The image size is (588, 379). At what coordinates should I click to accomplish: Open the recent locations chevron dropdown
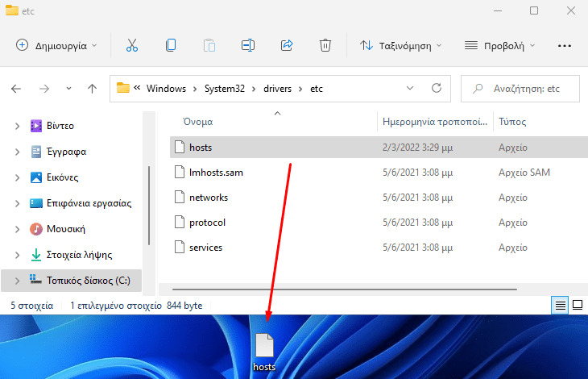click(x=68, y=89)
